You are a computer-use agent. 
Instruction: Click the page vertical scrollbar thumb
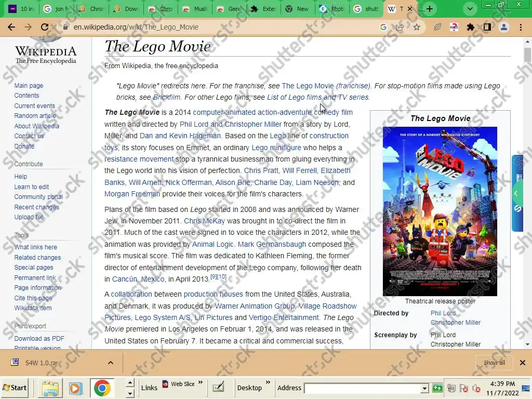(527, 54)
